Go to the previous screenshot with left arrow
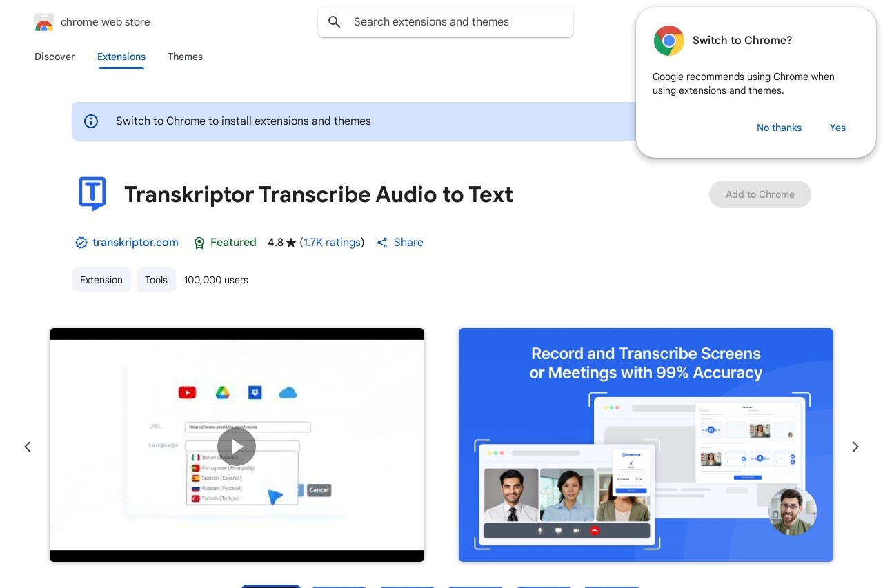Screen dimensions: 883x588 pos(28,447)
